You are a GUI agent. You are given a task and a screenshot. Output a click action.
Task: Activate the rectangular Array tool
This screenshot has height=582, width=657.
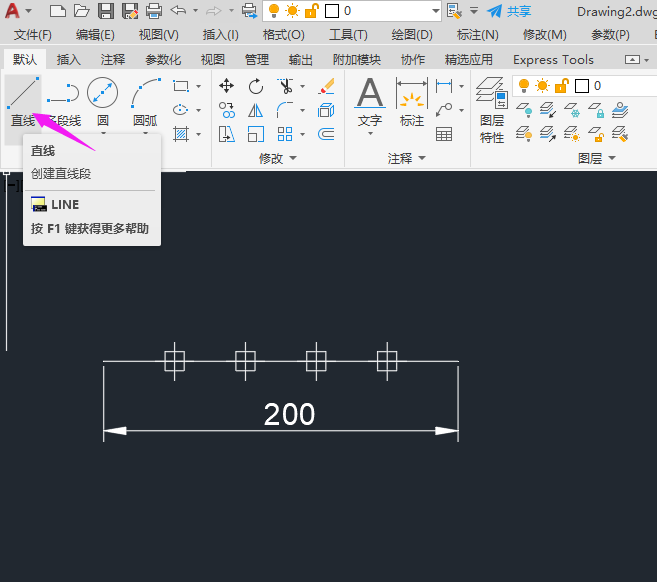pyautogui.click(x=285, y=135)
